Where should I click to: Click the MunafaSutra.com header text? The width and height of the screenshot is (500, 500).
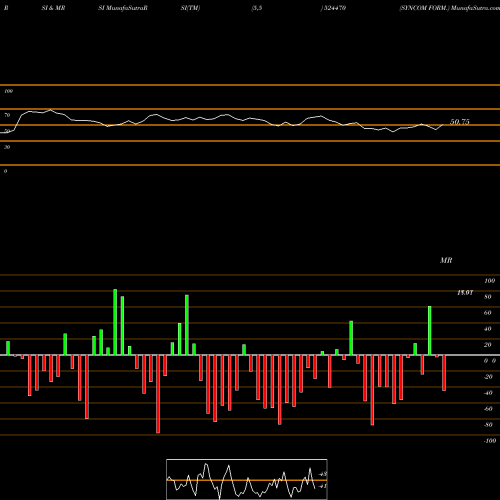click(475, 8)
